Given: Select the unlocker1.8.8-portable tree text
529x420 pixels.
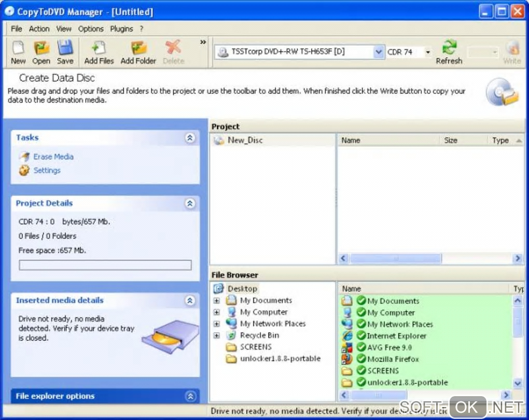Looking at the screenshot, I should [281, 359].
